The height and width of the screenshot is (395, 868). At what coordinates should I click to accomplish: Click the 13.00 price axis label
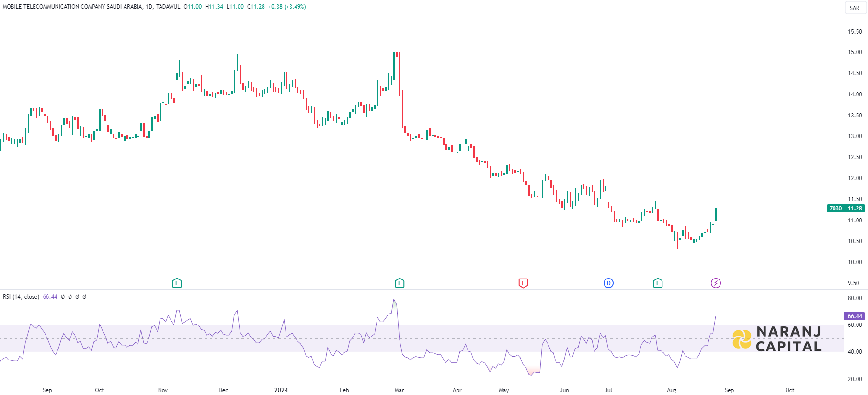pyautogui.click(x=855, y=136)
